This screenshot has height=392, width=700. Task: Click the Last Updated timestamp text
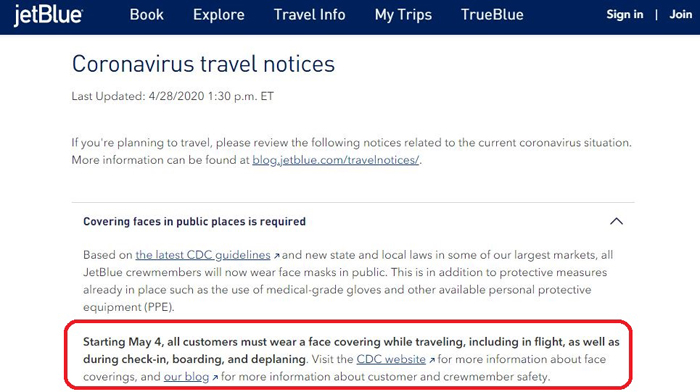pyautogui.click(x=173, y=96)
